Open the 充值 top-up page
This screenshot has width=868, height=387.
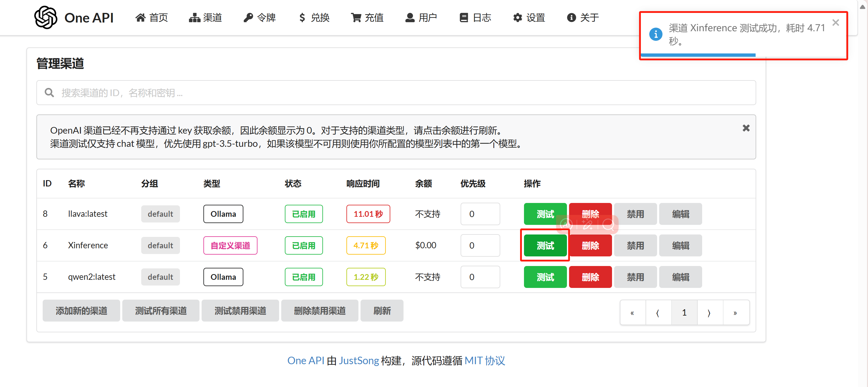point(367,17)
